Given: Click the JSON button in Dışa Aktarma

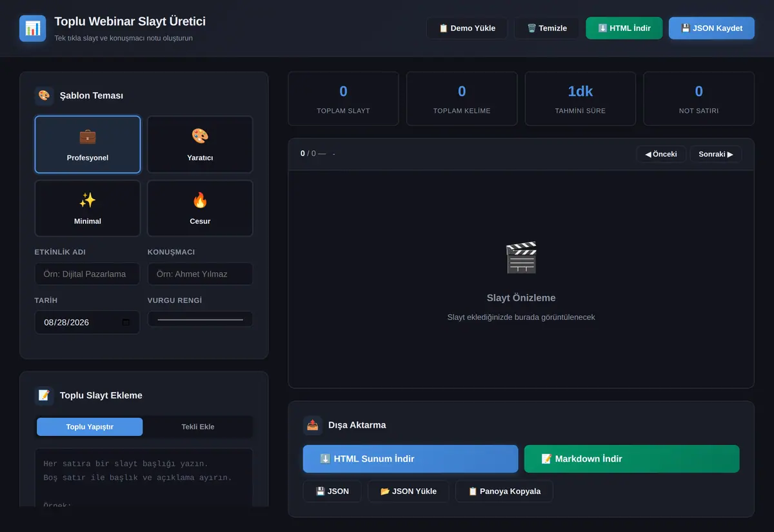Looking at the screenshot, I should coord(332,491).
